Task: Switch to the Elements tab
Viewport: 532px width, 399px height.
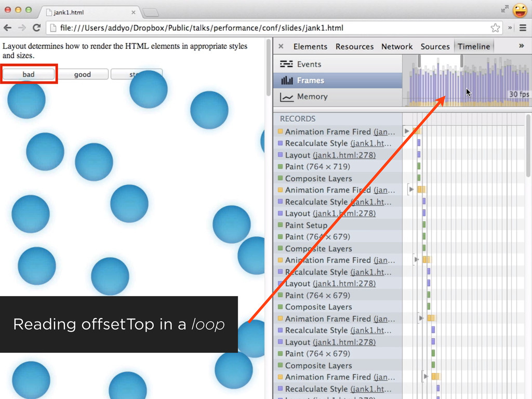Action: [x=310, y=46]
